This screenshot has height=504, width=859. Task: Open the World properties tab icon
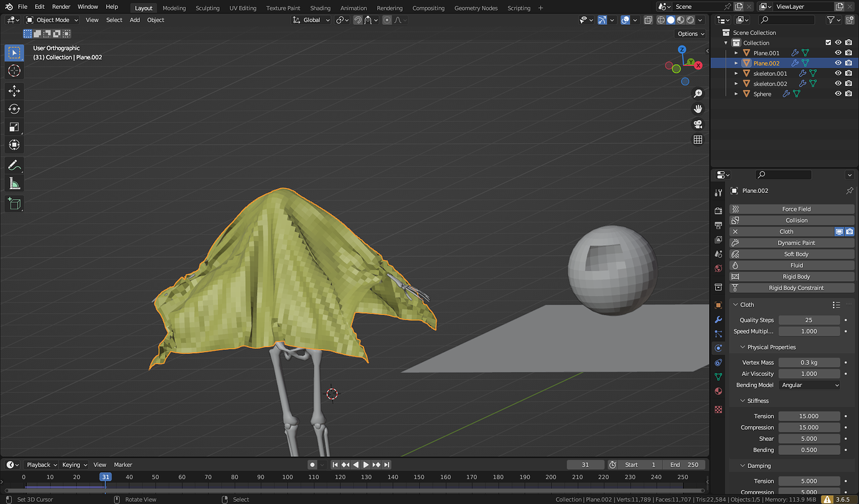coord(718,269)
